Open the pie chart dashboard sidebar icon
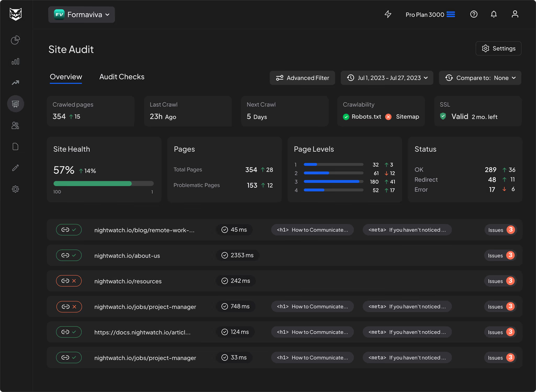The image size is (536, 392). [15, 40]
